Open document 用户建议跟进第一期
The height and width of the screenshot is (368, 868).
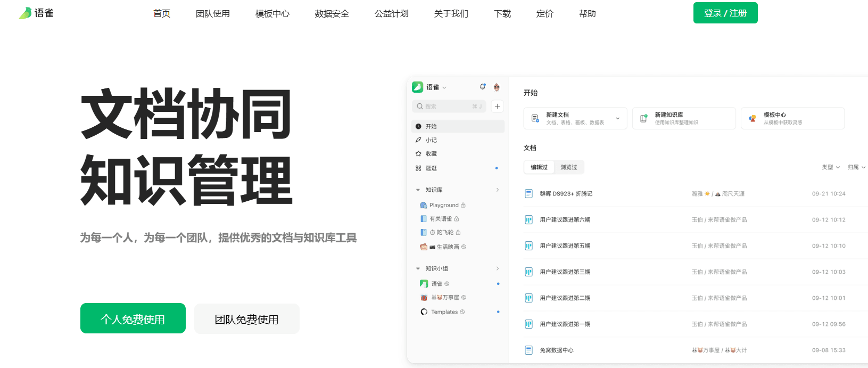(x=565, y=324)
